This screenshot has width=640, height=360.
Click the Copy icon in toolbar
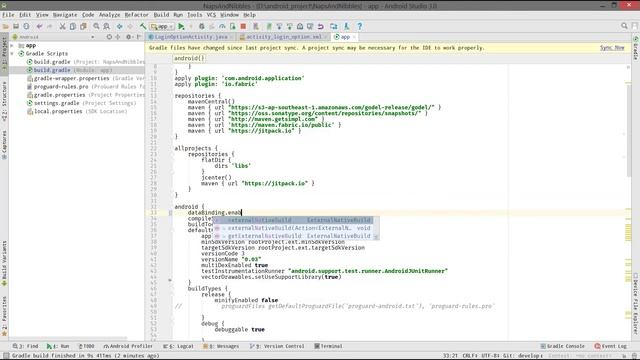[x=73, y=27]
